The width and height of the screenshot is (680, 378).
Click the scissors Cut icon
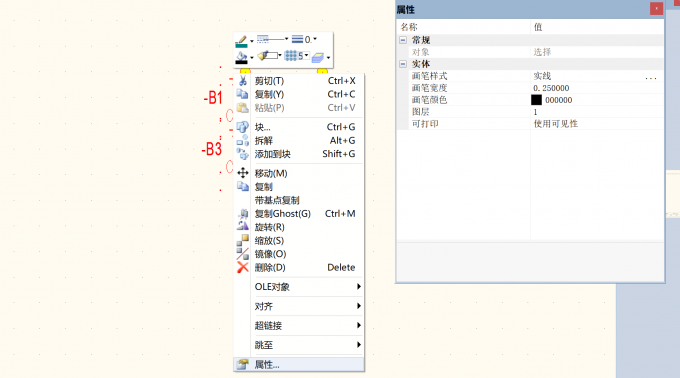[x=243, y=81]
